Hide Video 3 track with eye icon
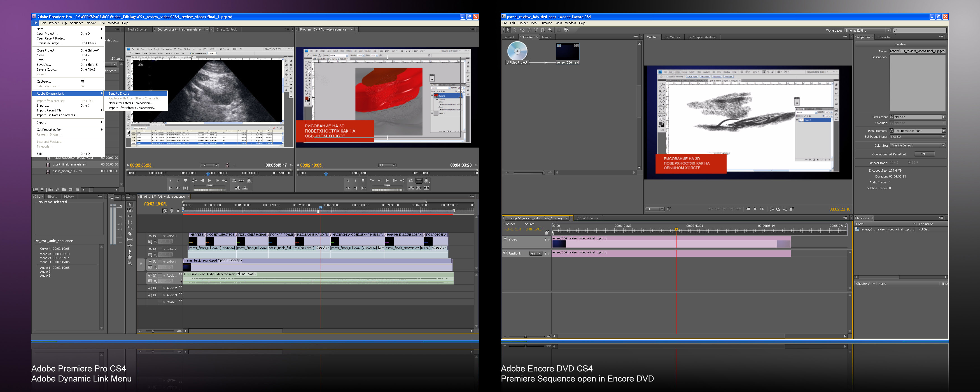Viewport: 980px width, 392px height. point(150,236)
